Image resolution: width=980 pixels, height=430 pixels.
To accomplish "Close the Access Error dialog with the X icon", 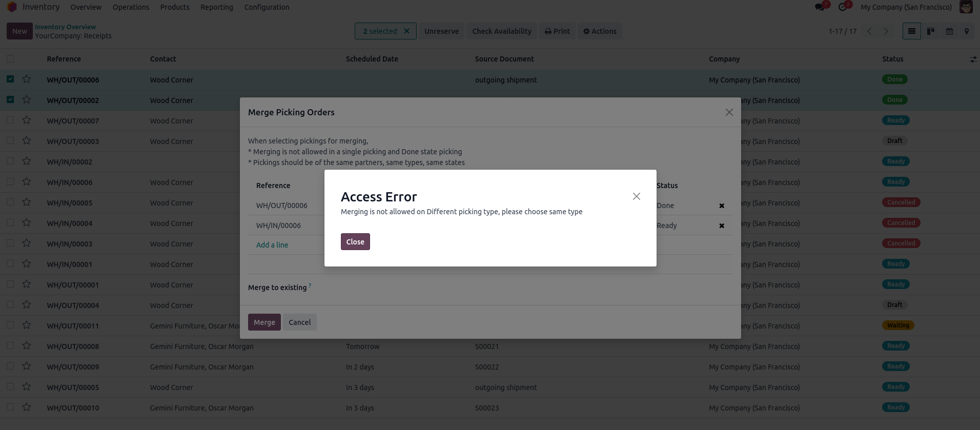I will coord(636,196).
